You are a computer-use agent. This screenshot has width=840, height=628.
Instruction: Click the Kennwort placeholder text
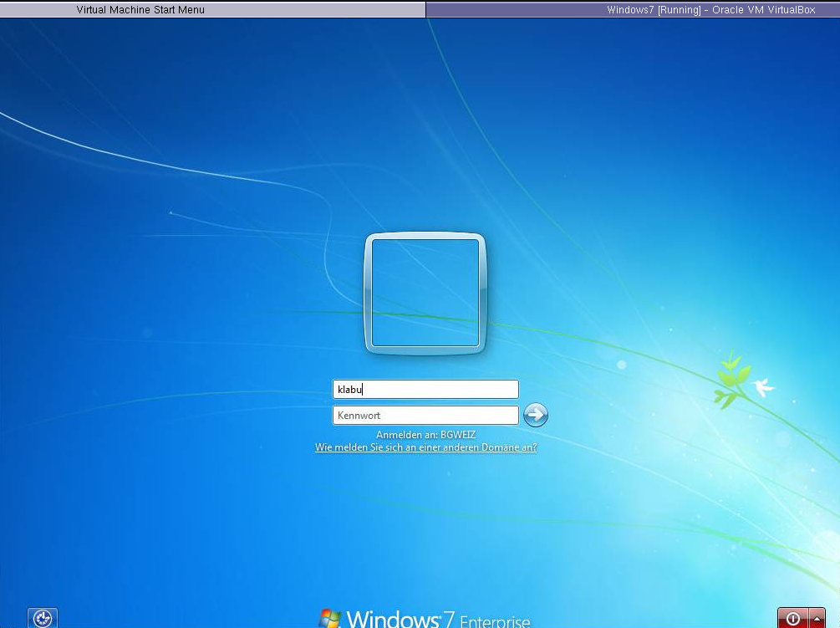click(359, 416)
